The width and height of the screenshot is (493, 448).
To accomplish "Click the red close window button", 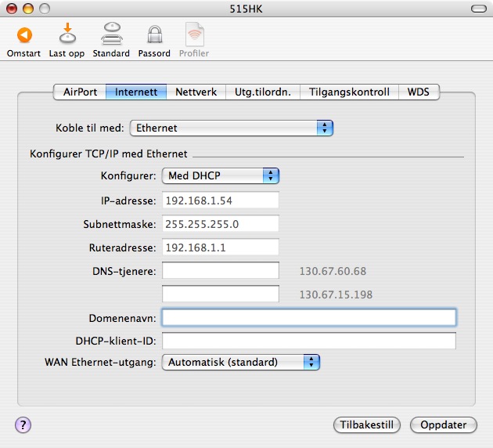I will point(12,9).
